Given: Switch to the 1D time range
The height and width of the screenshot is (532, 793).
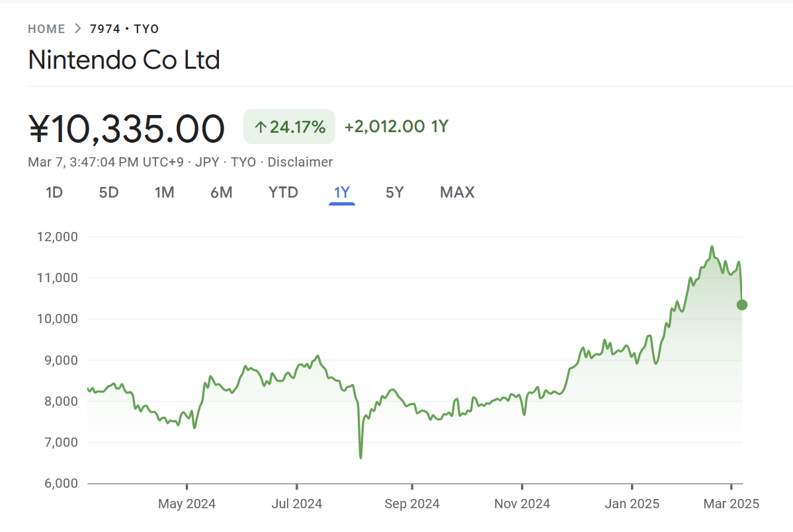Looking at the screenshot, I should tap(54, 192).
